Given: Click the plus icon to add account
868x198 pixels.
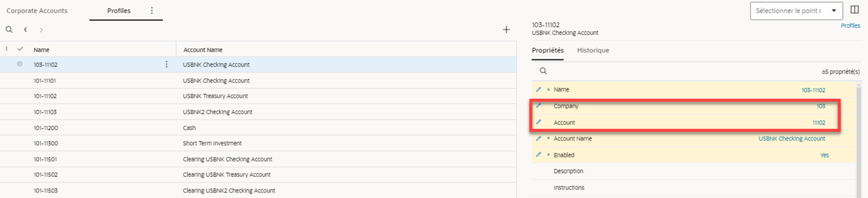Looking at the screenshot, I should coord(506,29).
